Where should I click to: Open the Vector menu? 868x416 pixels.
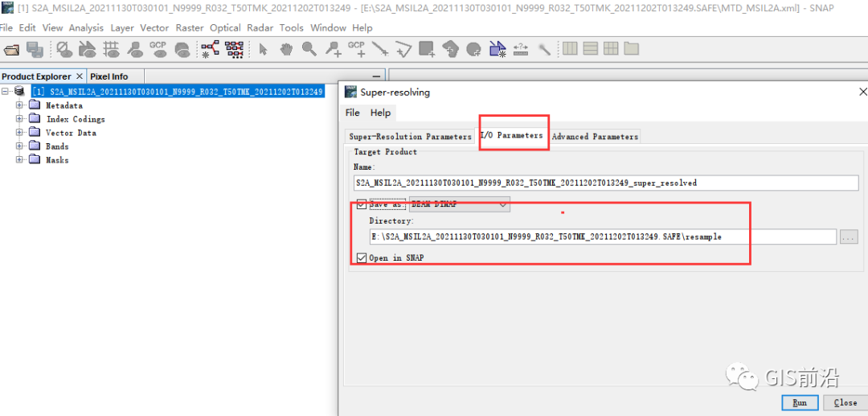click(155, 27)
